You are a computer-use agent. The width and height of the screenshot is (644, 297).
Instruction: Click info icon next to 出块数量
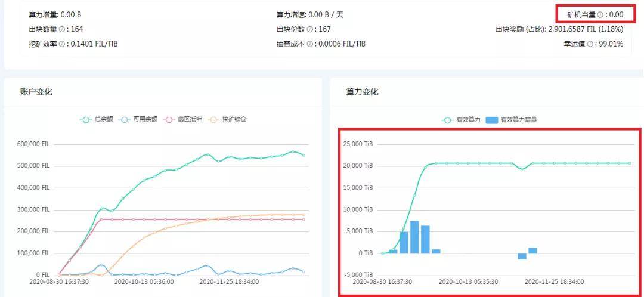coord(62,29)
